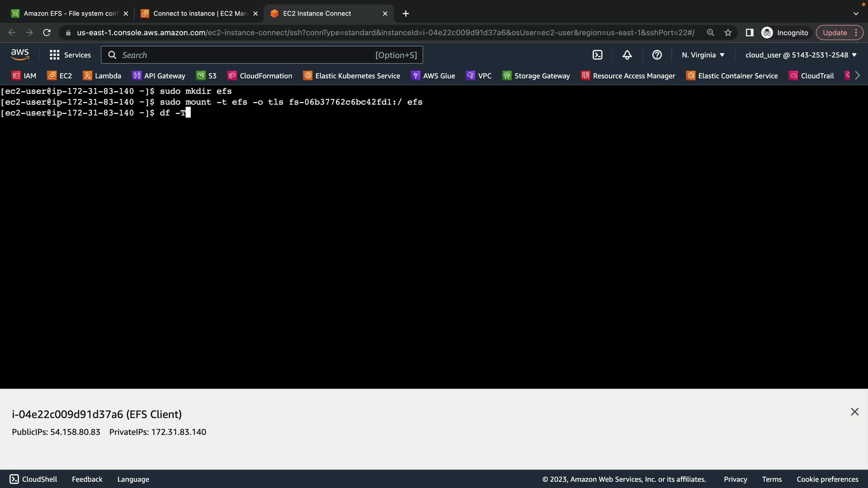Click the AWS logo home icon
Viewport: 868px width, 488px height.
[x=20, y=55]
